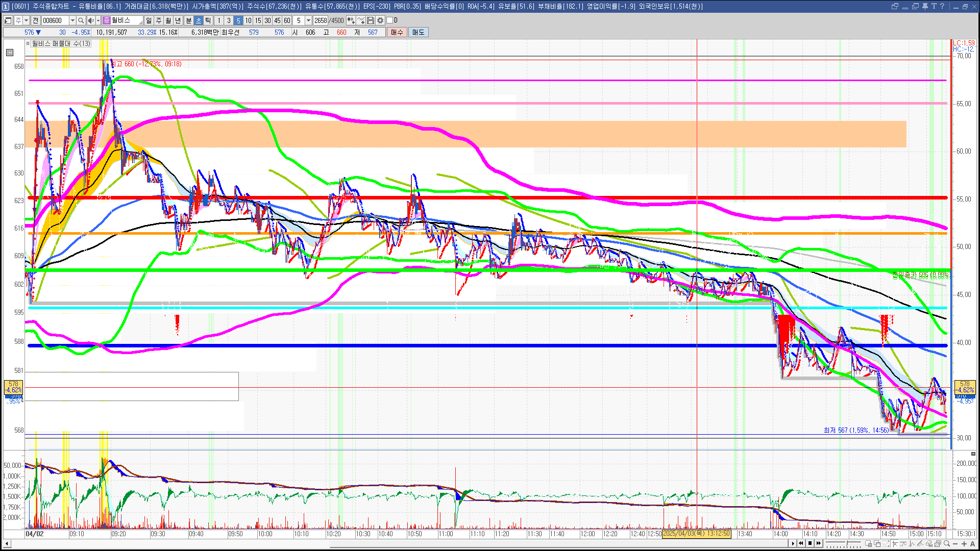Click the 매도 sell button
Screen dimensions: 980x551
click(418, 32)
